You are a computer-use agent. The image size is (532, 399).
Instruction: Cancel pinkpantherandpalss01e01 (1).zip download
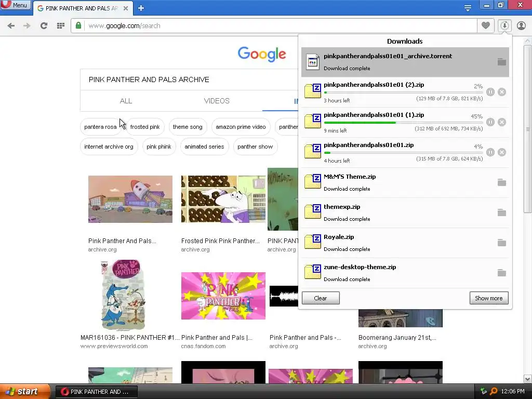tap(502, 122)
